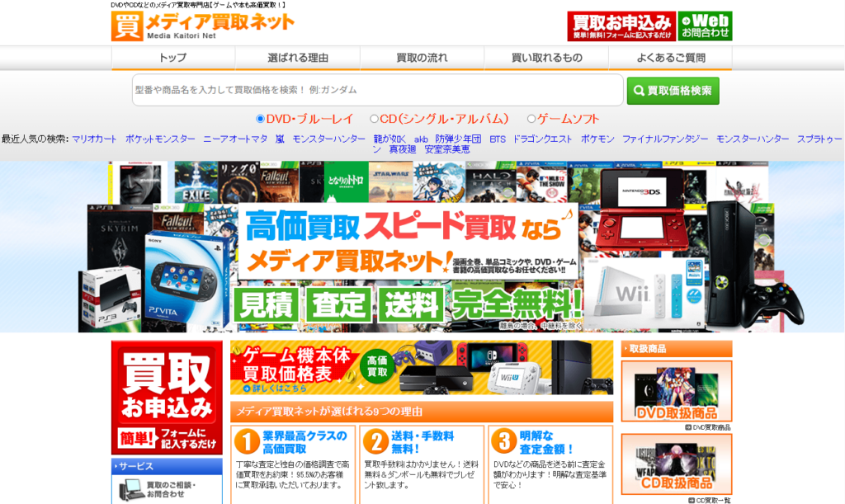The image size is (845, 504).
Task: Select the ゲームソフト radio option
Action: 531,119
